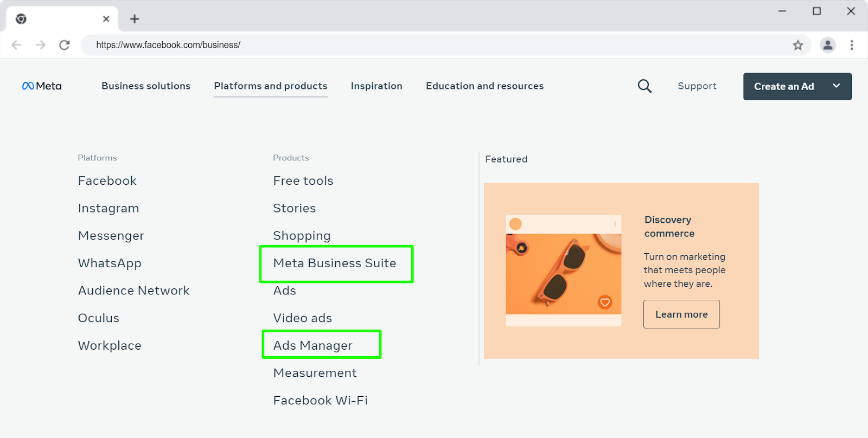Screen dimensions: 868x438
Task: Choose WhatsApp from Platforms
Action: click(110, 263)
